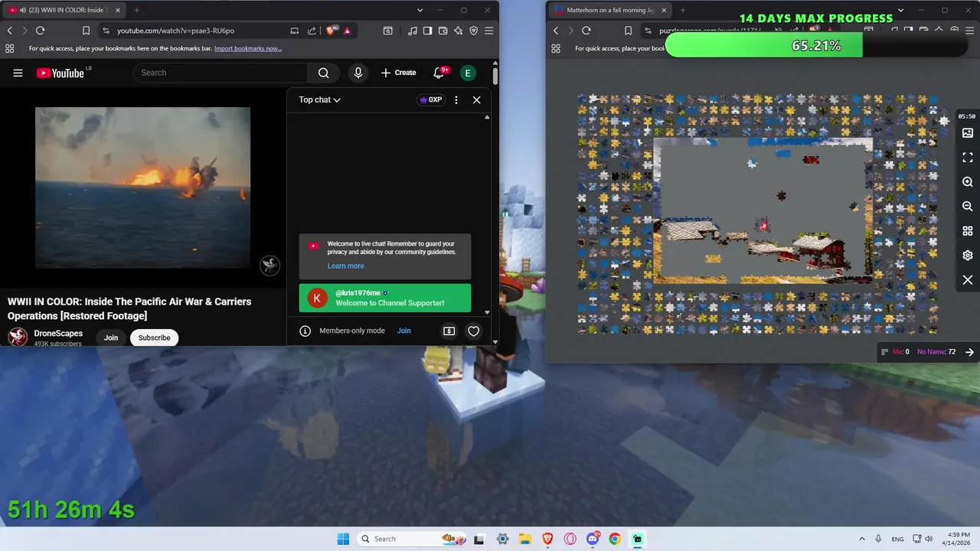Image resolution: width=980 pixels, height=551 pixels.
Task: Reload the YouTube page
Action: (40, 31)
